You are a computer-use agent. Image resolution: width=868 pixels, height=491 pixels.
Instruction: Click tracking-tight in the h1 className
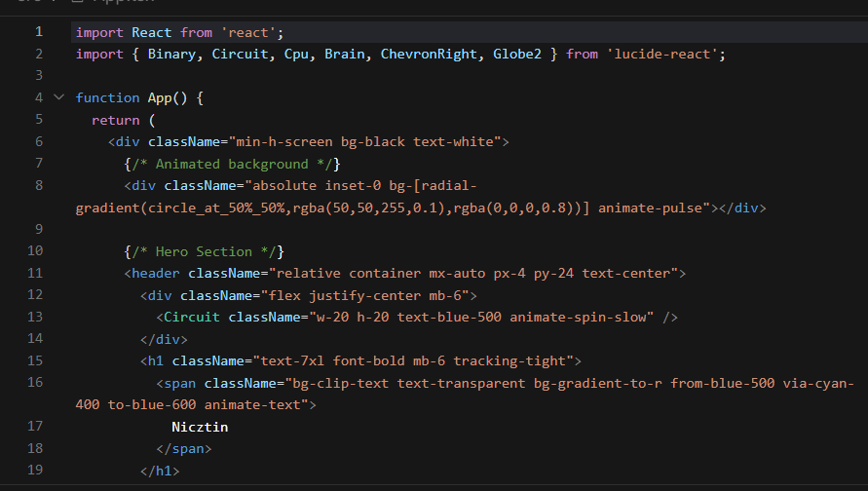[x=509, y=360]
